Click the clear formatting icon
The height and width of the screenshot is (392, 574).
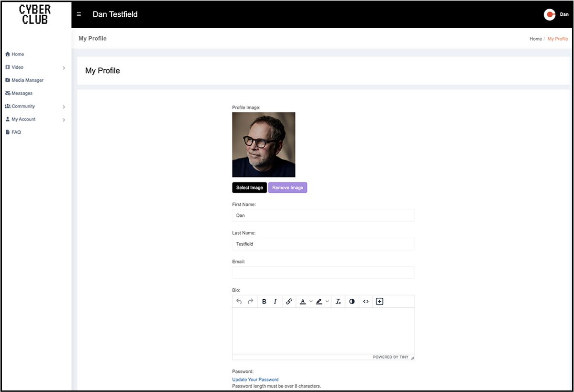338,302
